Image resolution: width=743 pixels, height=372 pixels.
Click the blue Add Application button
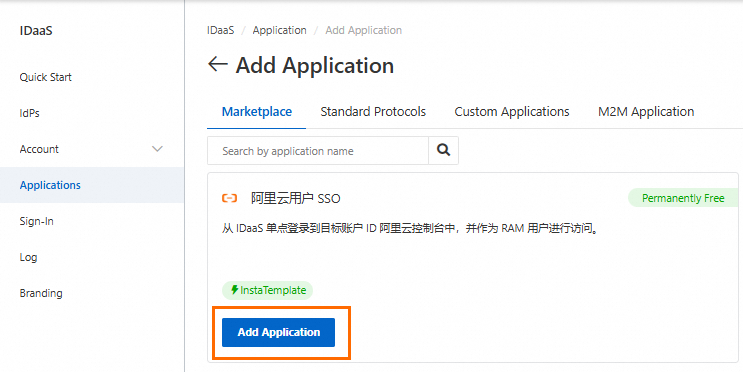[279, 332]
